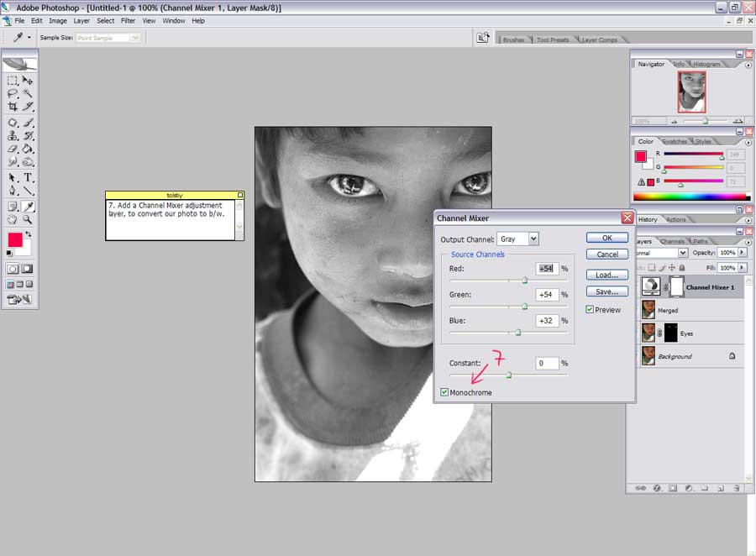Open the Fill value flyout arrow
The height and width of the screenshot is (556, 756).
click(740, 268)
